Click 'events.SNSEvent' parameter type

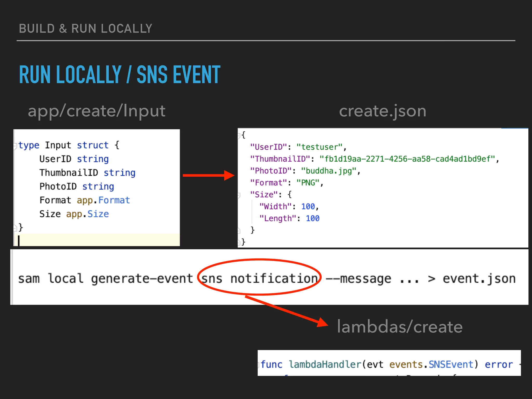tap(431, 364)
